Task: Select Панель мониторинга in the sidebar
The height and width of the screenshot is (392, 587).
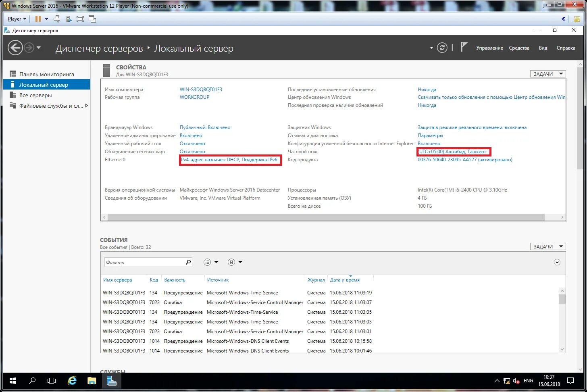Action: pyautogui.click(x=47, y=74)
